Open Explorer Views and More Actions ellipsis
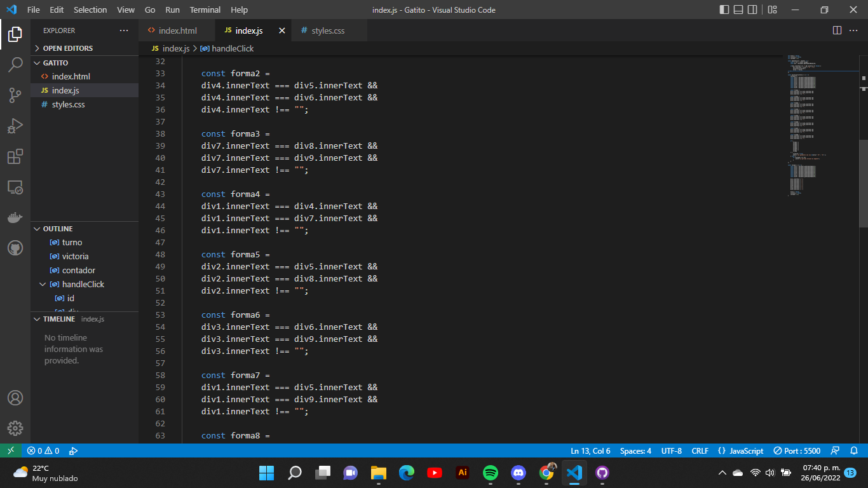The height and width of the screenshot is (488, 868). point(124,30)
